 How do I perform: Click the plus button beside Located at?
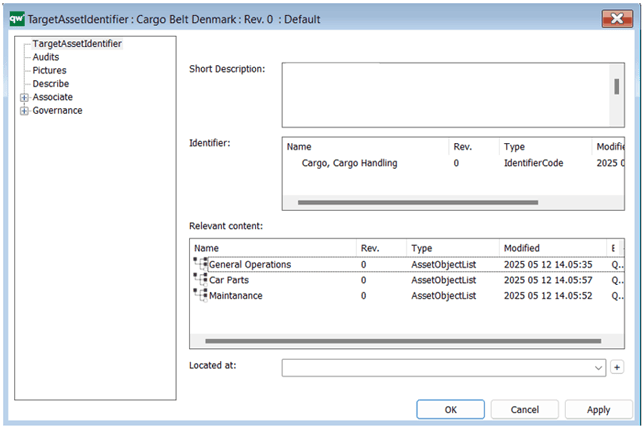617,368
